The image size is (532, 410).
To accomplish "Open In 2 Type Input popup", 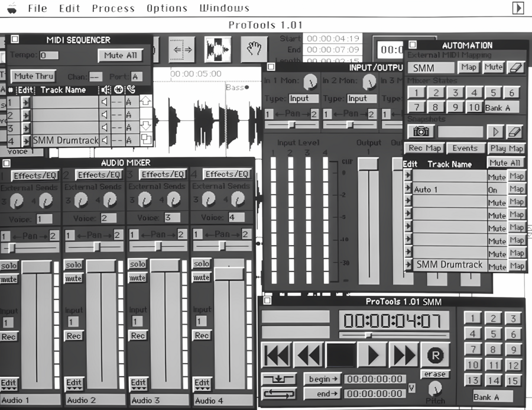I will coord(362,99).
